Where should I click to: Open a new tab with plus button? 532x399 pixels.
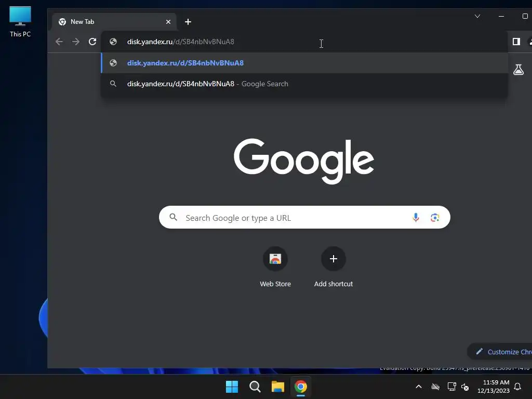click(x=188, y=22)
